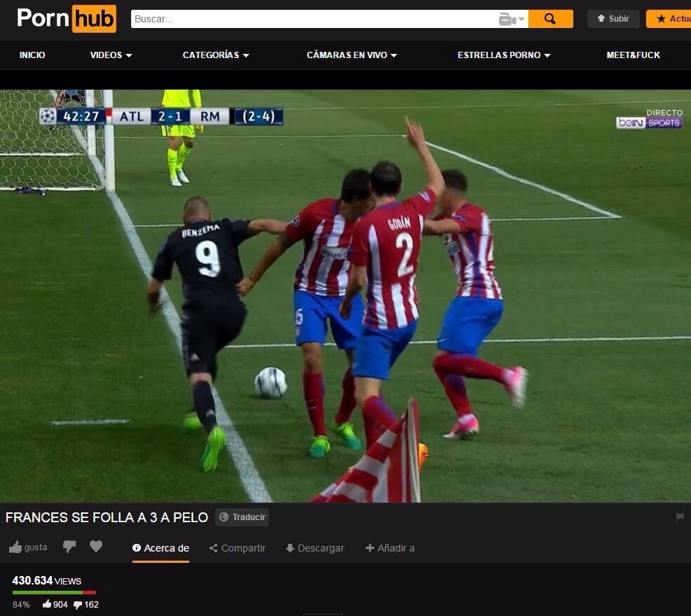Image resolution: width=691 pixels, height=616 pixels.
Task: Click the 430.634 VIEWS count
Action: (47, 581)
